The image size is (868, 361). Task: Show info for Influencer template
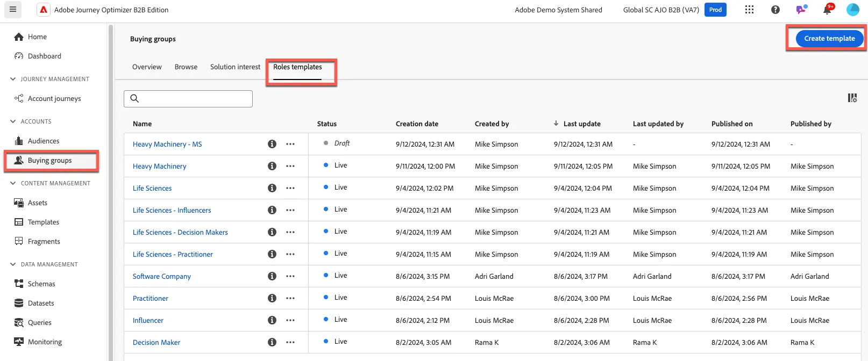(272, 320)
